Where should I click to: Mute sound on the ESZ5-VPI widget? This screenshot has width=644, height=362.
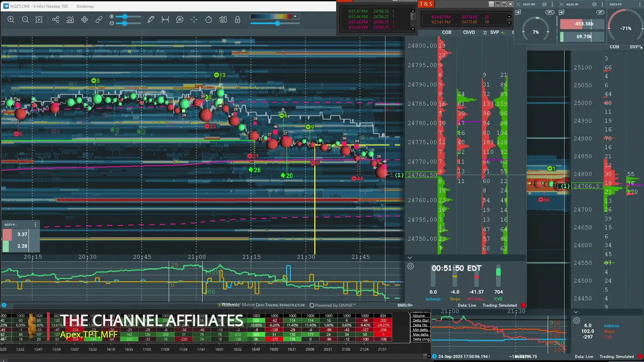click(x=544, y=5)
